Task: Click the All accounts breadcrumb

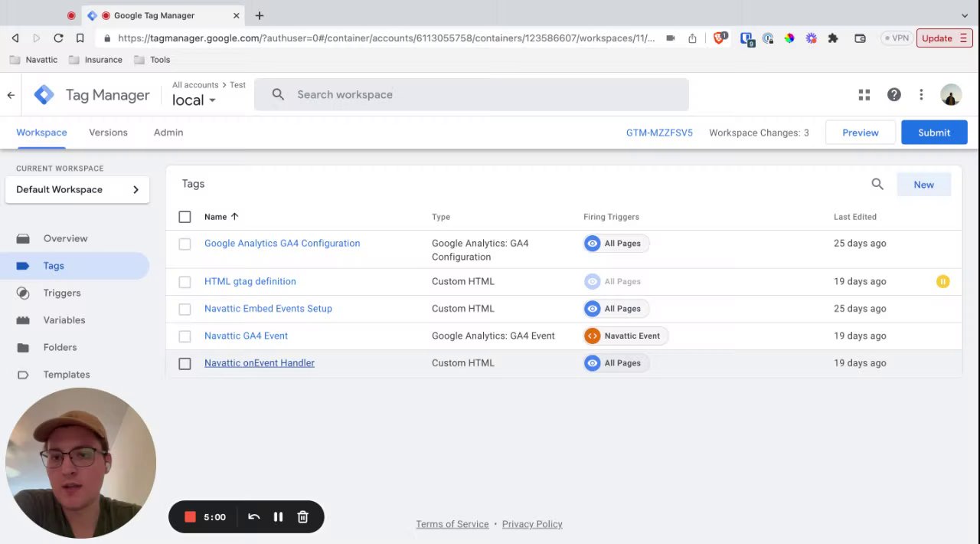Action: click(x=195, y=85)
